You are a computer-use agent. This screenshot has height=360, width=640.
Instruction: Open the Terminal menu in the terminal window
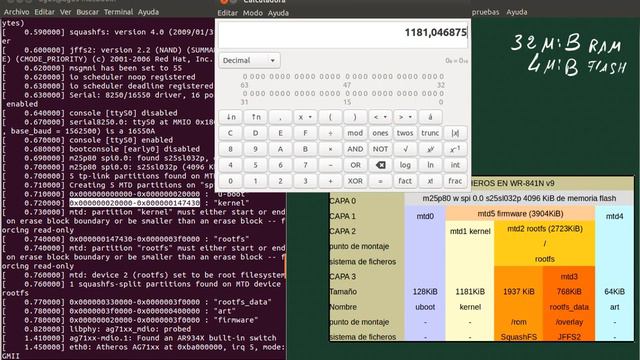click(x=118, y=12)
